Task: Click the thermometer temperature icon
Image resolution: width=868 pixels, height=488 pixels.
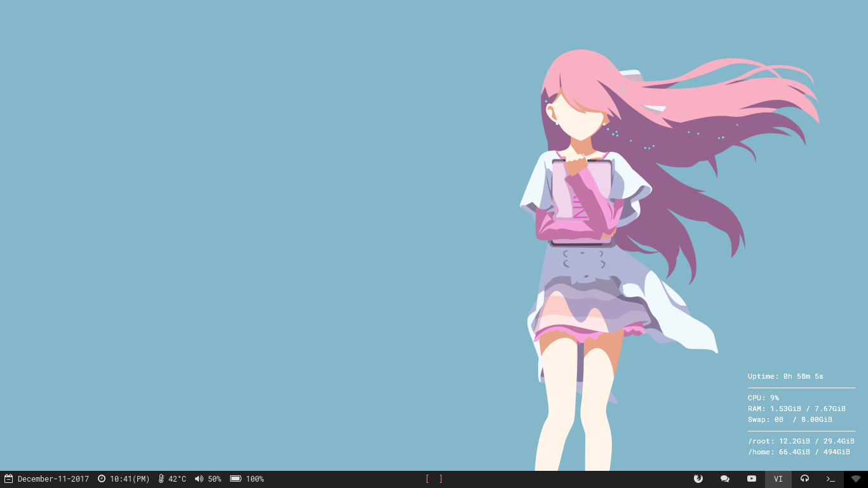Action: pos(161,478)
